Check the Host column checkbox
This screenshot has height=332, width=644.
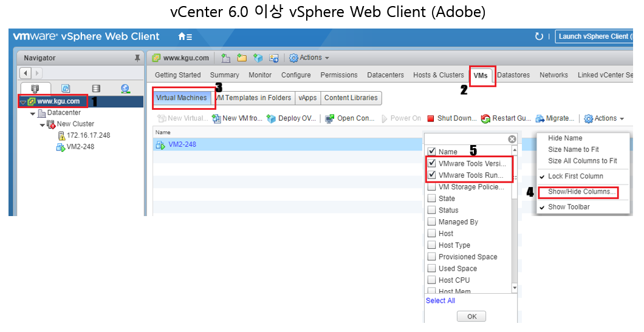431,233
